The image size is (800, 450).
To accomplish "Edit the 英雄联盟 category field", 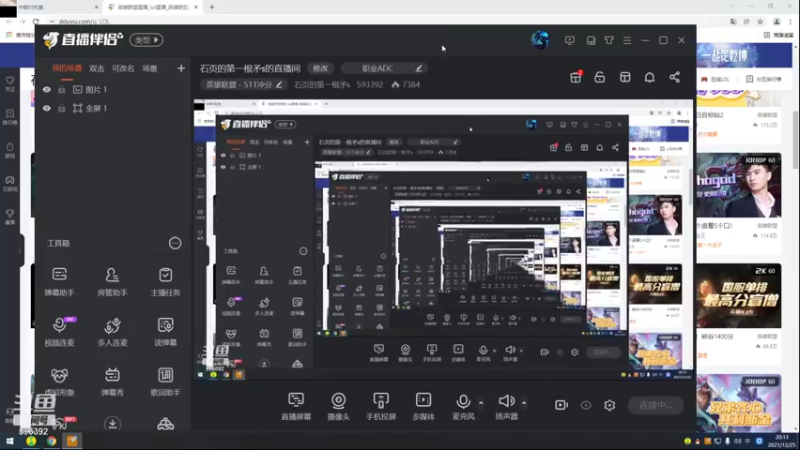I will 243,85.
